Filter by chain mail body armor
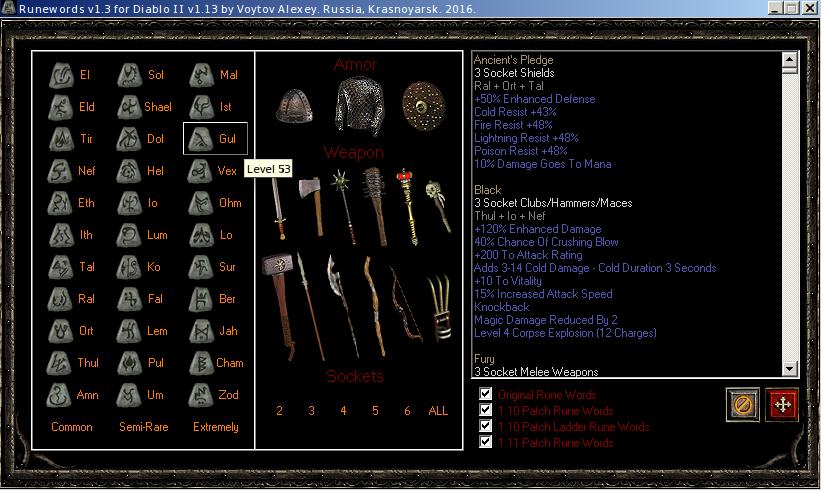This screenshot has height=490, width=821. click(360, 106)
